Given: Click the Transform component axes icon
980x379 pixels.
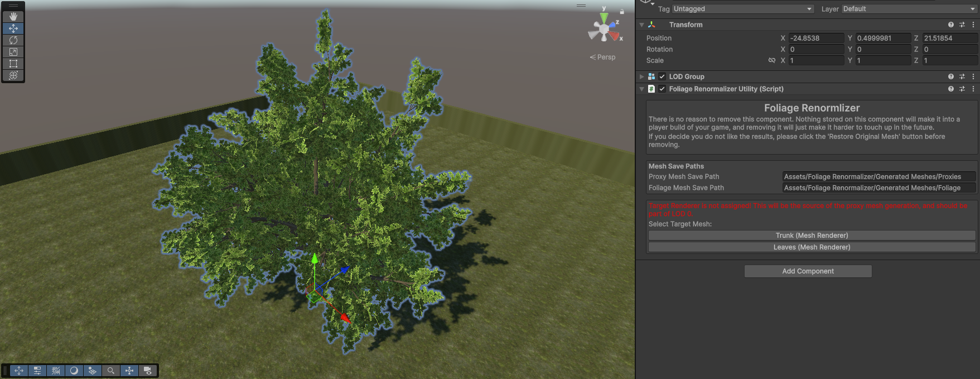Looking at the screenshot, I should [651, 25].
